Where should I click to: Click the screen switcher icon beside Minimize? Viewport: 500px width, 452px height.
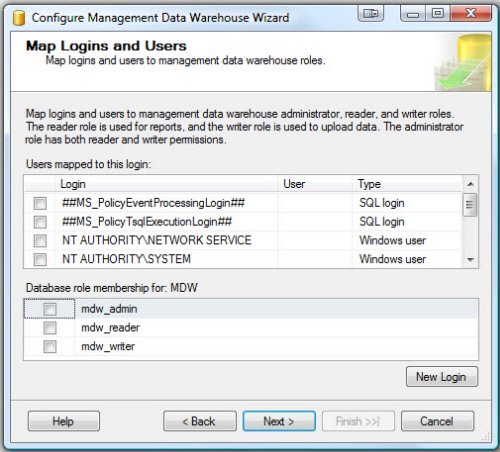[370, 14]
